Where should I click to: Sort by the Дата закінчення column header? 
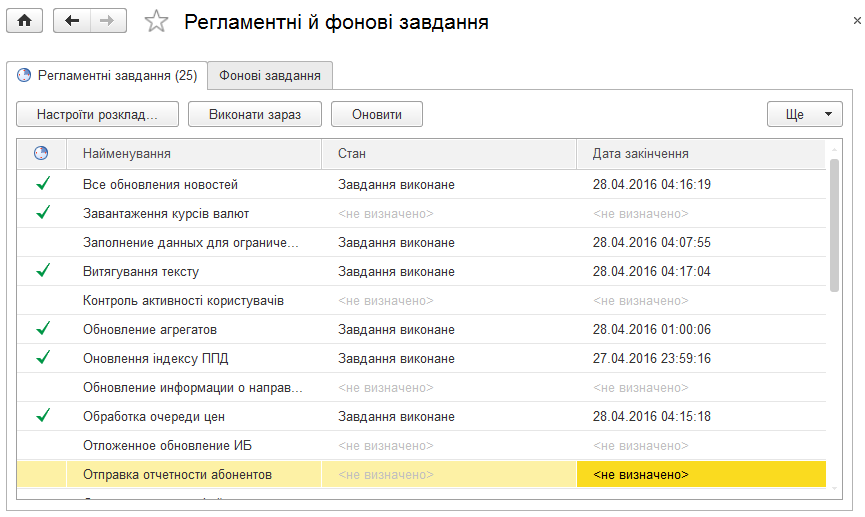[701, 153]
